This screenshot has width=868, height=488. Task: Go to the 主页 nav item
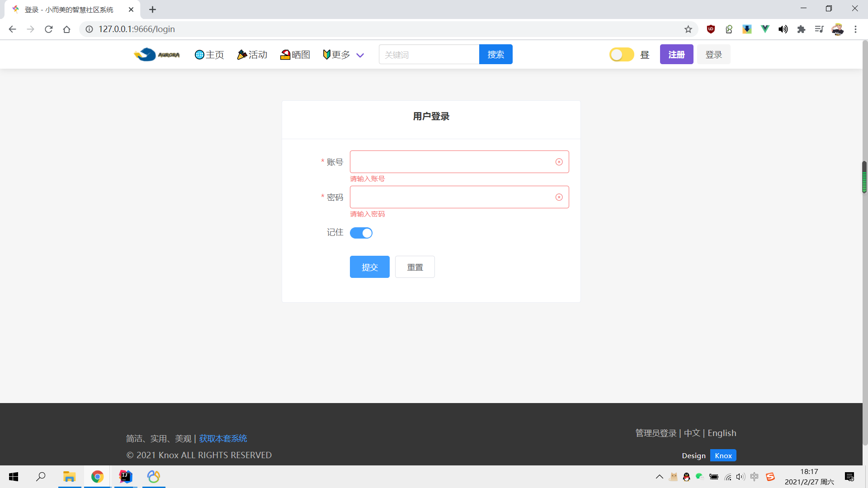click(209, 55)
